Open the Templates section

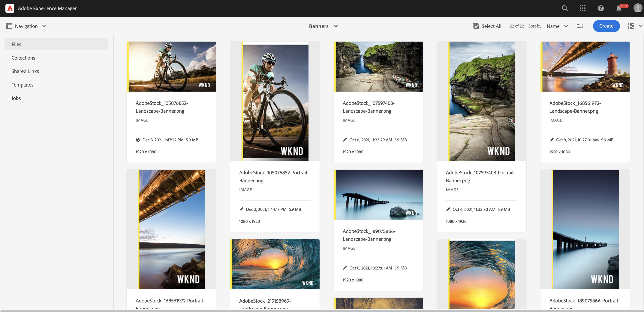click(22, 85)
